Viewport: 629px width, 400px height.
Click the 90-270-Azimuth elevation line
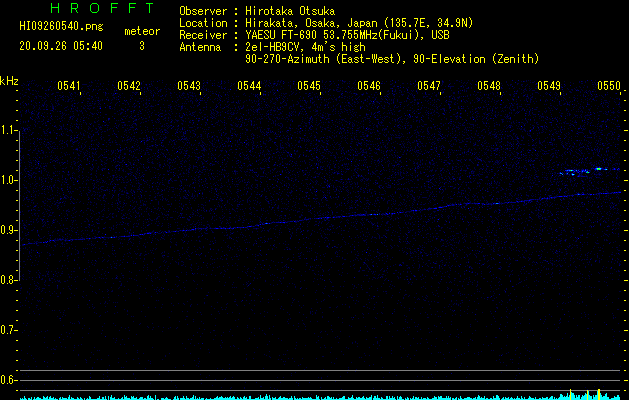pos(392,59)
